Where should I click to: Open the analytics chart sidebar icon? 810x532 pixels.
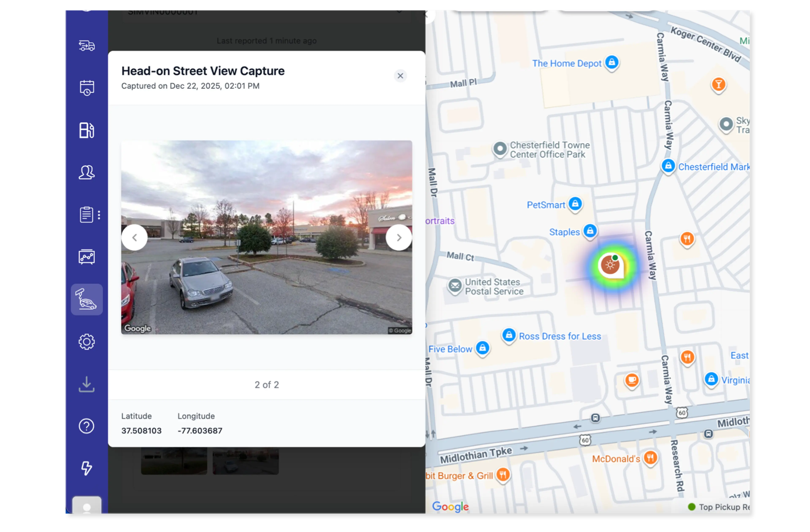click(87, 257)
